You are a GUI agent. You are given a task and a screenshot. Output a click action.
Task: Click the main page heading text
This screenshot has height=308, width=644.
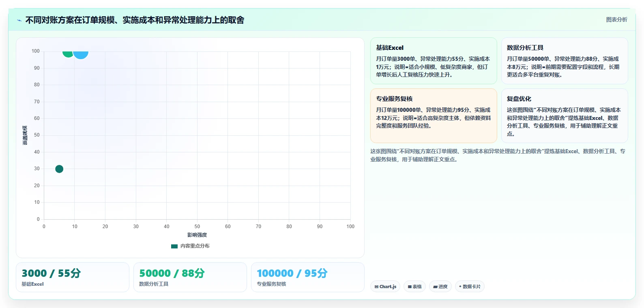point(135,20)
